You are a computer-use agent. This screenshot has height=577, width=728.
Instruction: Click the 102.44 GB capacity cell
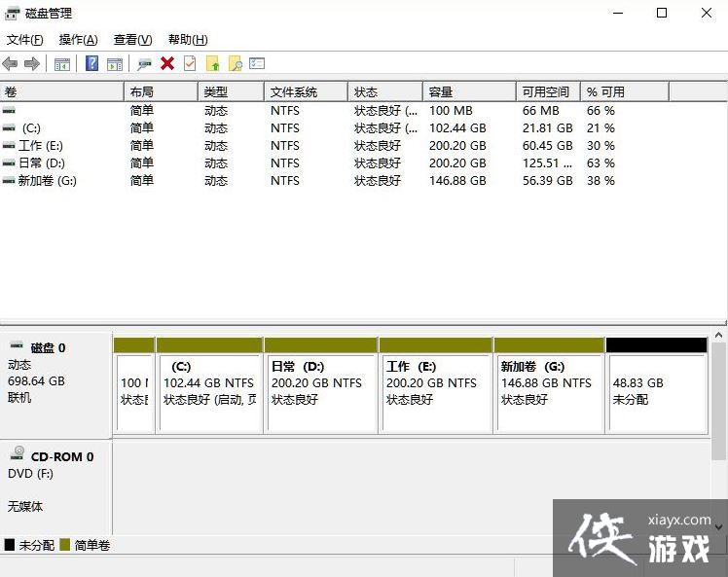click(x=457, y=128)
